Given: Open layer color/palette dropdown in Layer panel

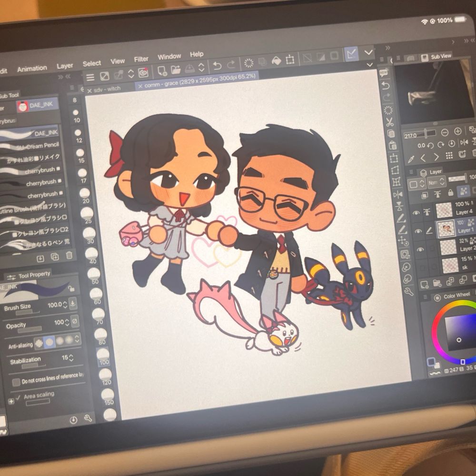Looking at the screenshot, I should point(416,184).
